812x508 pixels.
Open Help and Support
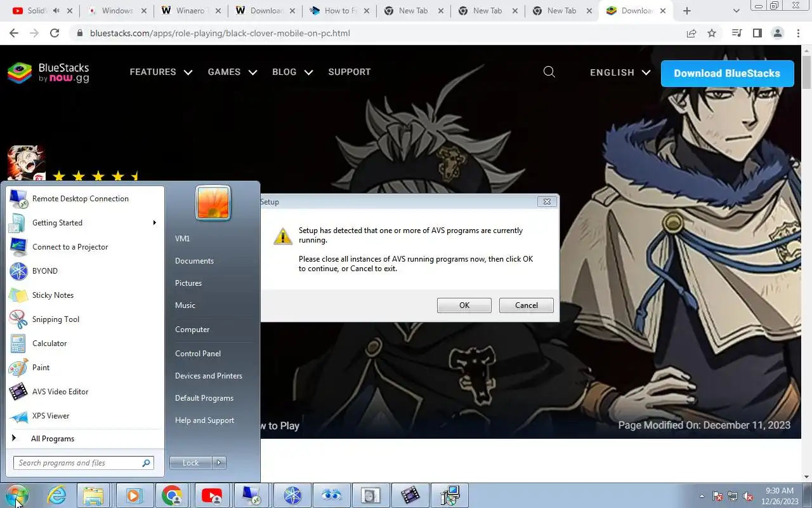pyautogui.click(x=204, y=420)
